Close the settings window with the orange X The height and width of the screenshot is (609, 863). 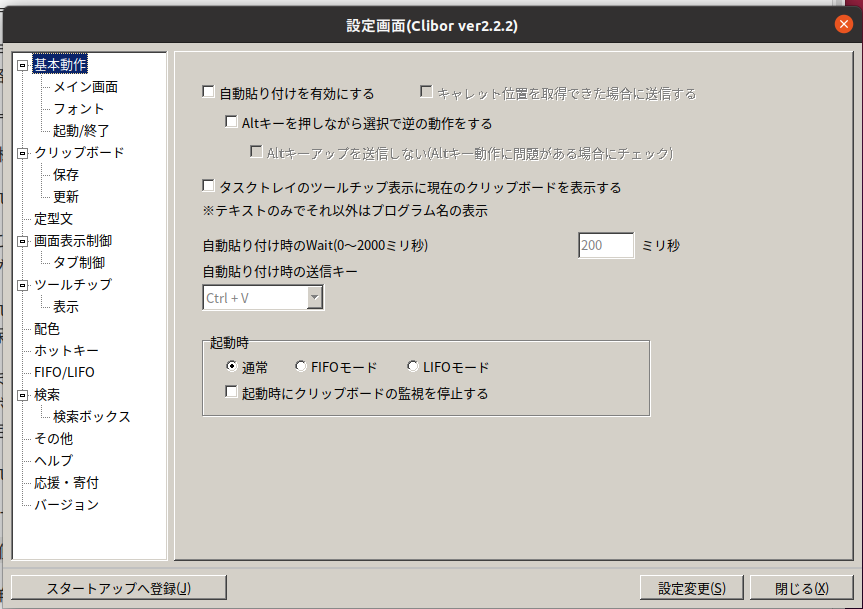[x=843, y=24]
